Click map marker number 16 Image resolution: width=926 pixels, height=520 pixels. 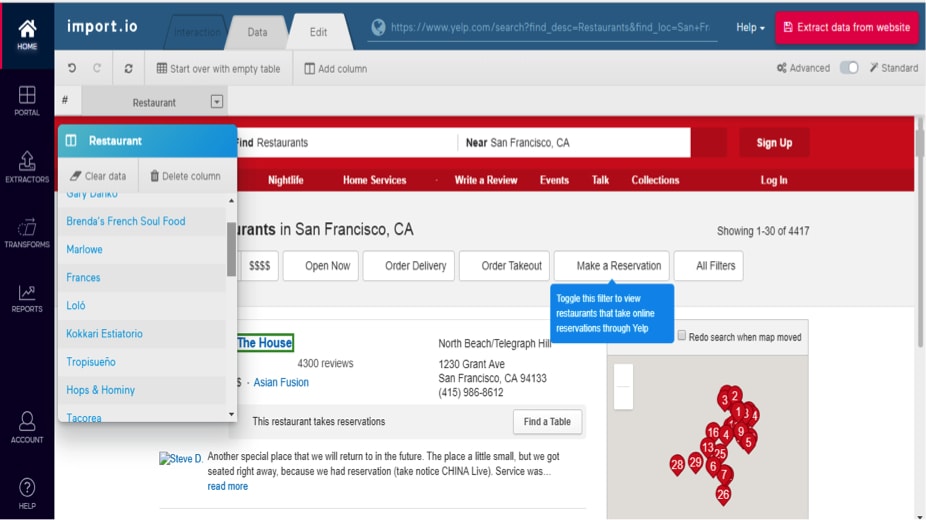tap(713, 433)
